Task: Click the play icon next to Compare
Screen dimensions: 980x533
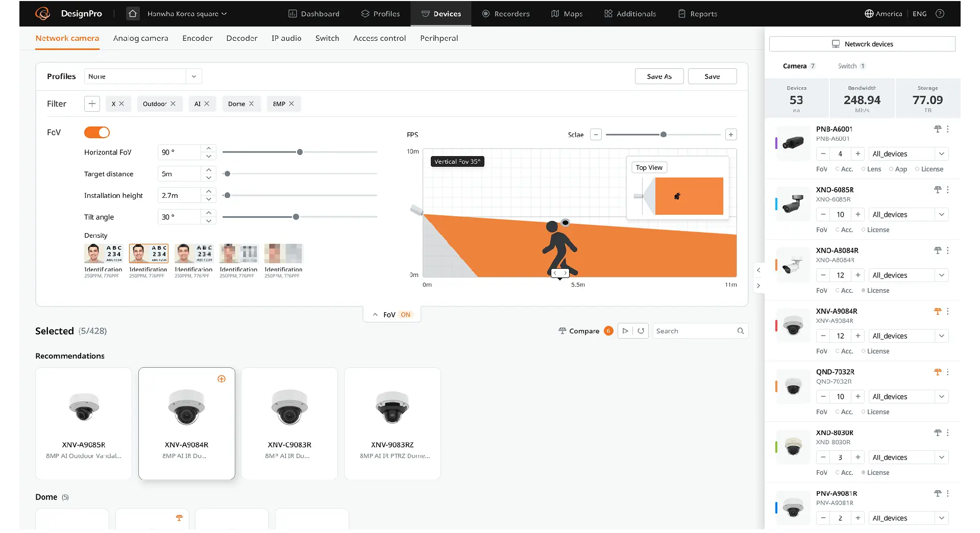Action: (x=625, y=331)
